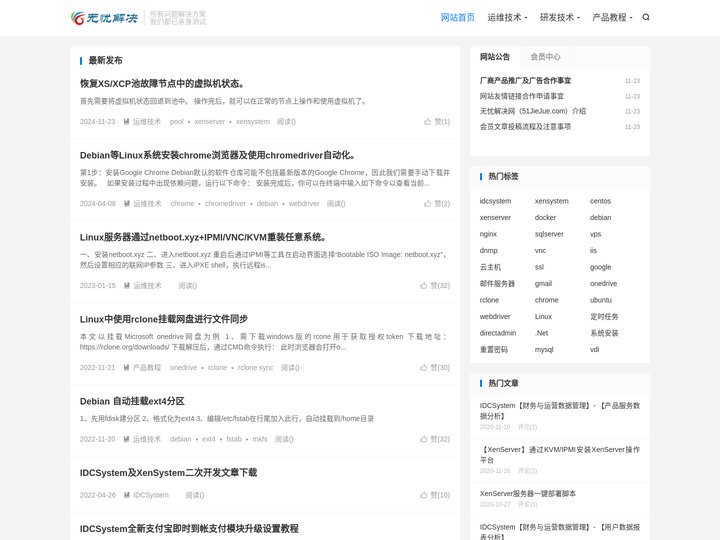Select the 云主机 hot tag

[x=490, y=267]
